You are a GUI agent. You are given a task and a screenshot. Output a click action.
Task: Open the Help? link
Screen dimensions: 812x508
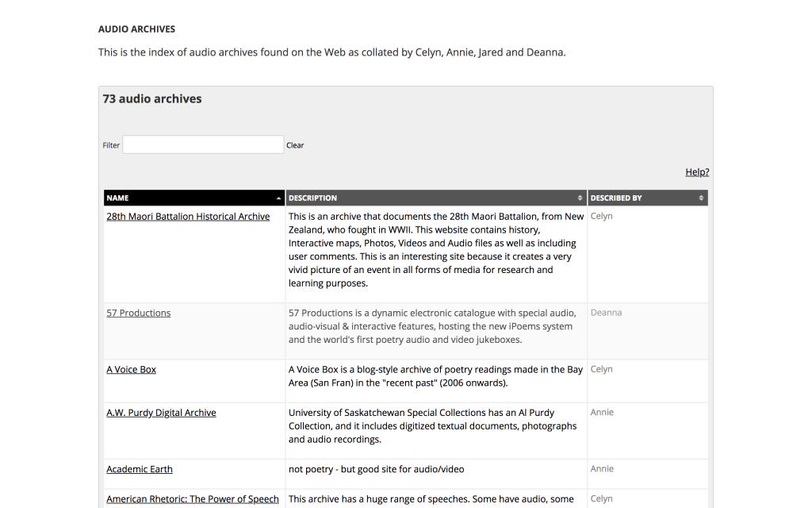pyautogui.click(x=697, y=172)
